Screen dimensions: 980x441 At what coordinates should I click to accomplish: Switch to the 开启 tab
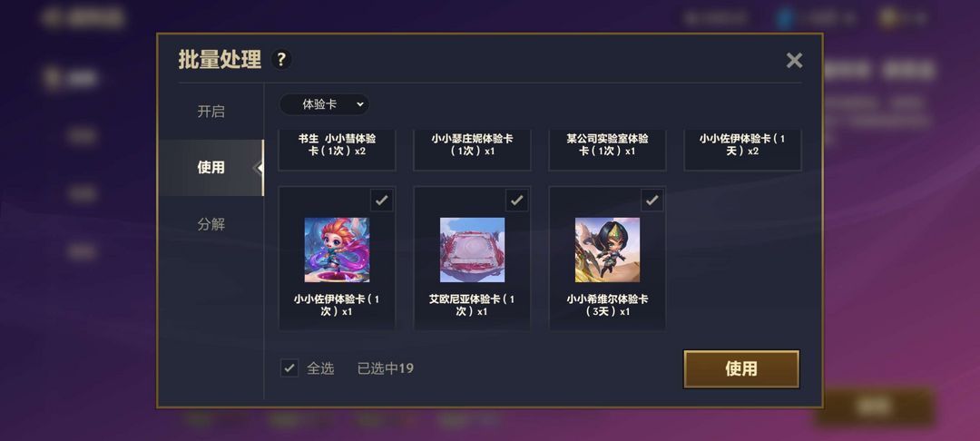pyautogui.click(x=211, y=112)
